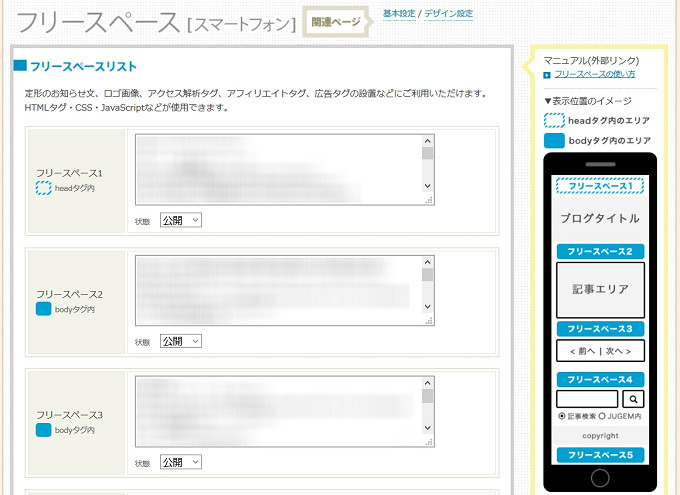This screenshot has width=680, height=495.
Task: Click the blue square beside フリースペースリスト heading
Action: pos(20,66)
